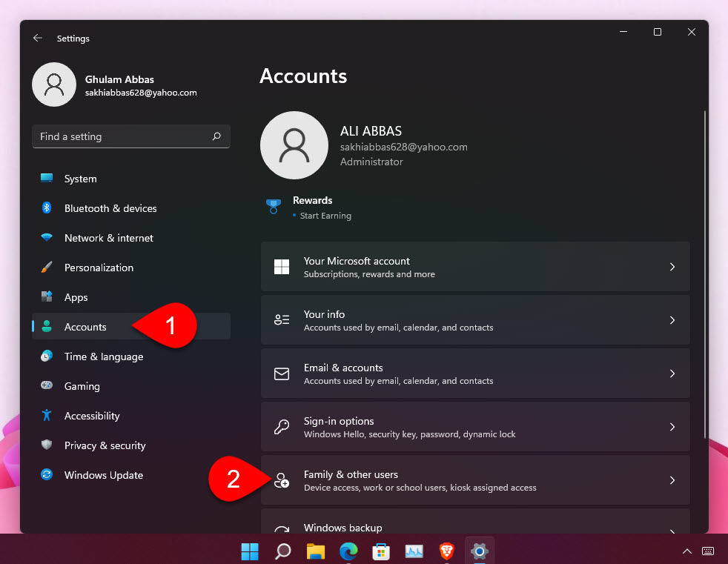Click the Privacy & security shield icon
The height and width of the screenshot is (564, 728).
[x=47, y=445]
